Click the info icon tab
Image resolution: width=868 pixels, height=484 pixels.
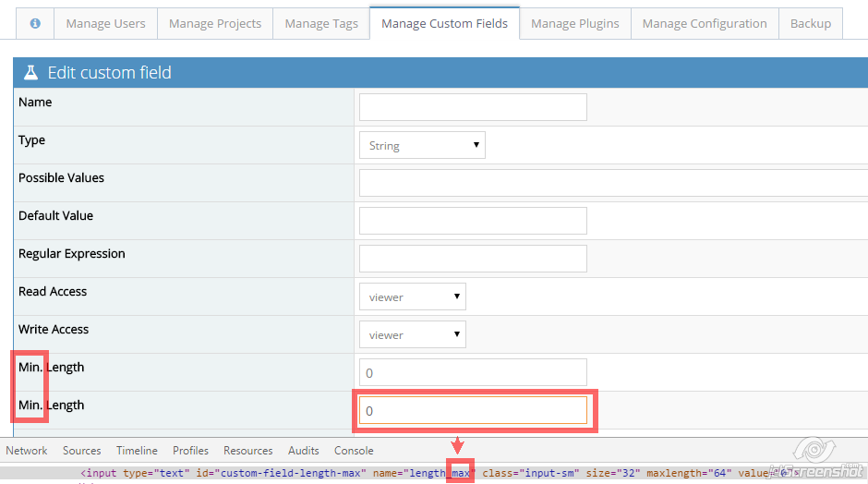35,24
